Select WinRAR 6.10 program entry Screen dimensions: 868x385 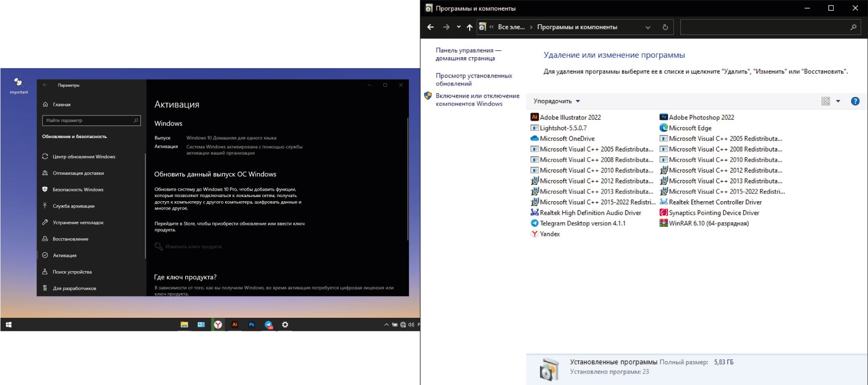pos(704,223)
